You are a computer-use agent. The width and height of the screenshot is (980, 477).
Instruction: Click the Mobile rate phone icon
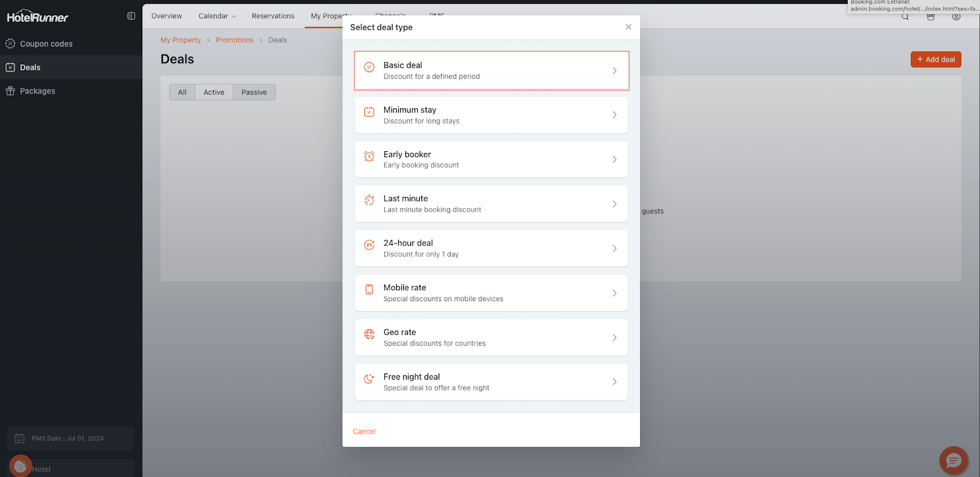point(369,290)
